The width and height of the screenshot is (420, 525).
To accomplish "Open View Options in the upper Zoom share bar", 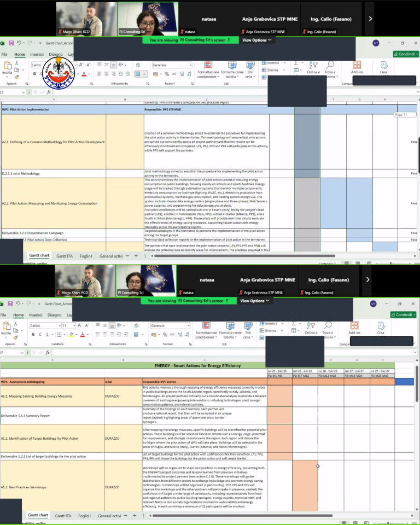I will [x=256, y=40].
